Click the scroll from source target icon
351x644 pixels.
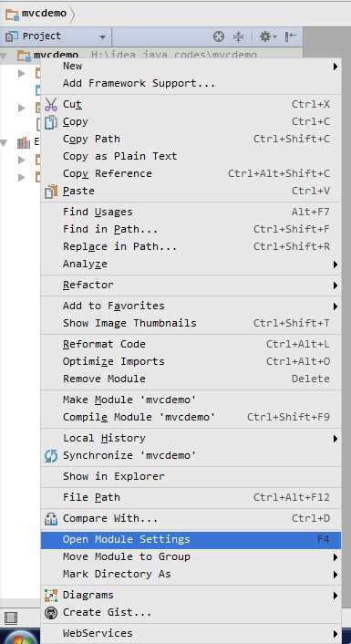click(x=219, y=37)
